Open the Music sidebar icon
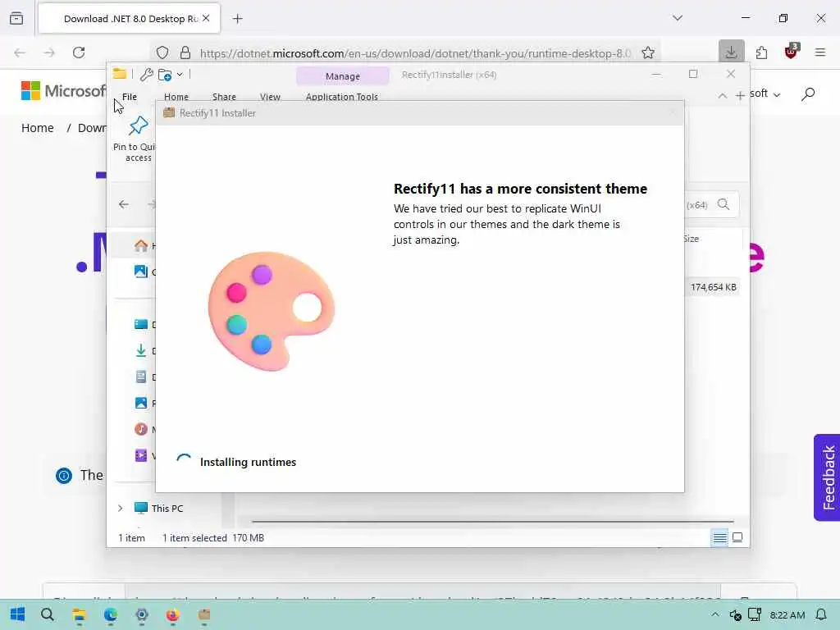 pos(141,429)
